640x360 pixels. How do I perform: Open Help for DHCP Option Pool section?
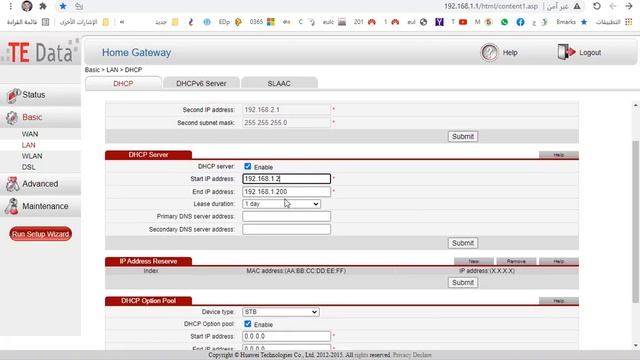[x=558, y=301]
